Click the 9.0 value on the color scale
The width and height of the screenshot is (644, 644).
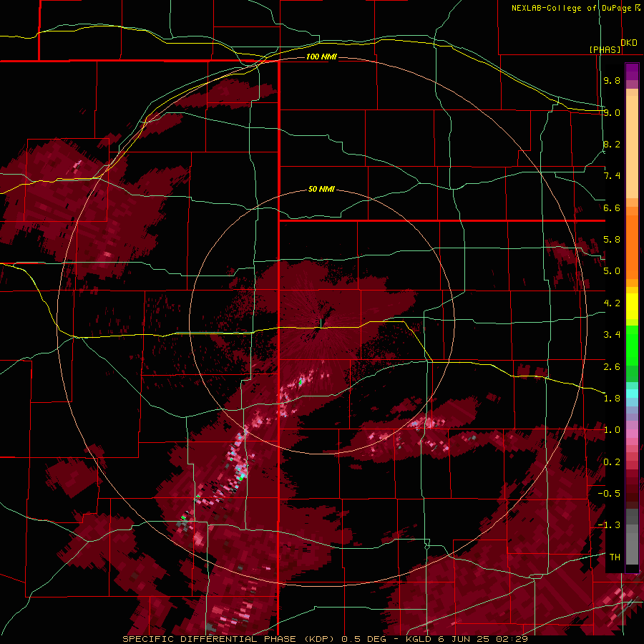tap(612, 112)
